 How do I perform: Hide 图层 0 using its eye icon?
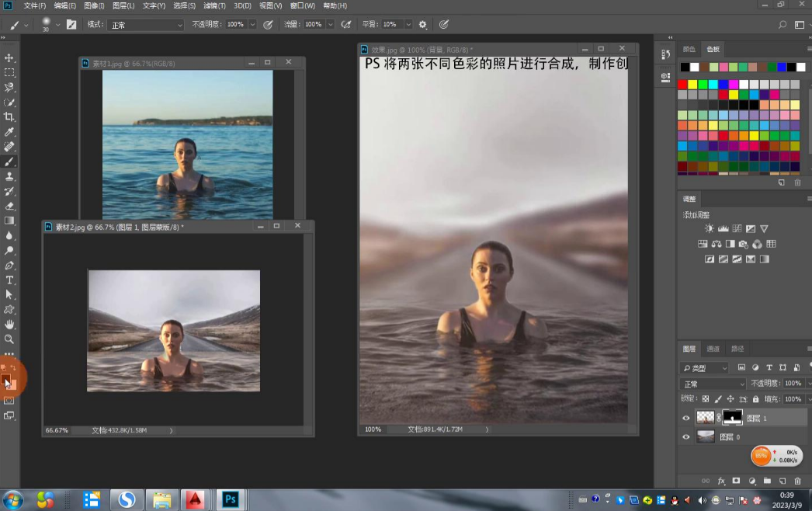coord(686,437)
